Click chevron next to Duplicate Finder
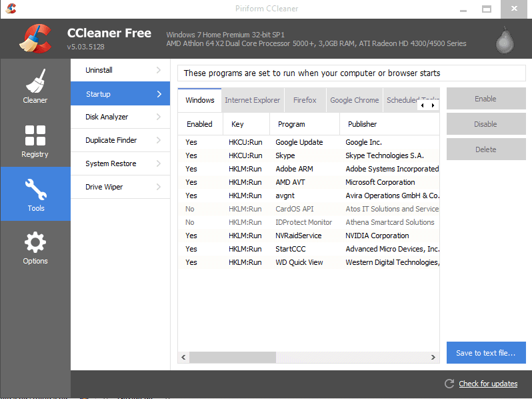532x399 pixels. coord(159,140)
